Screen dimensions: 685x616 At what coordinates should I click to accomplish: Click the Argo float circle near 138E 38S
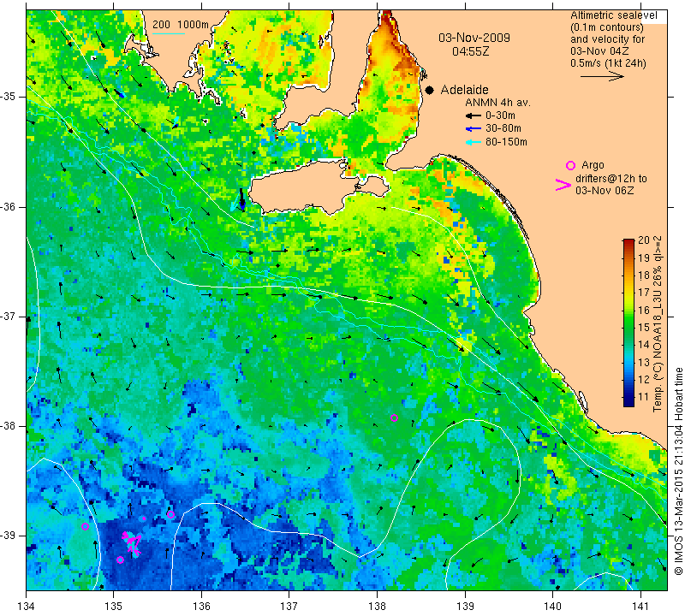394,418
